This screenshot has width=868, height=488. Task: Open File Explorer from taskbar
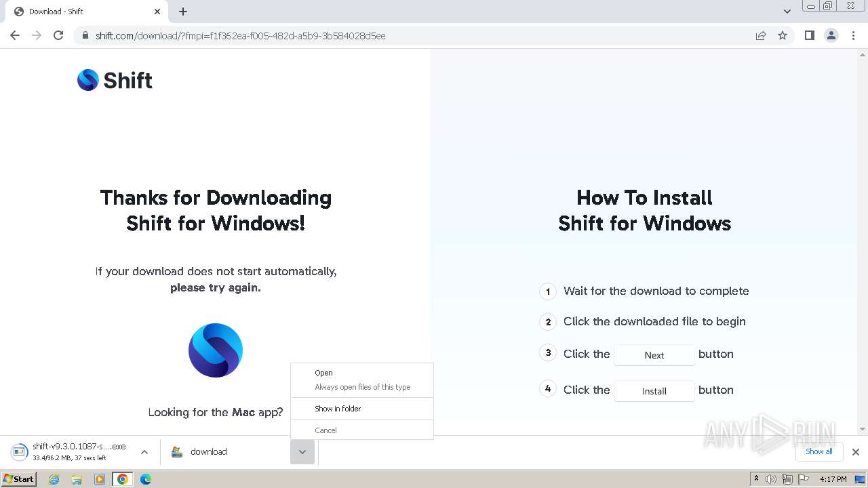coord(77,479)
